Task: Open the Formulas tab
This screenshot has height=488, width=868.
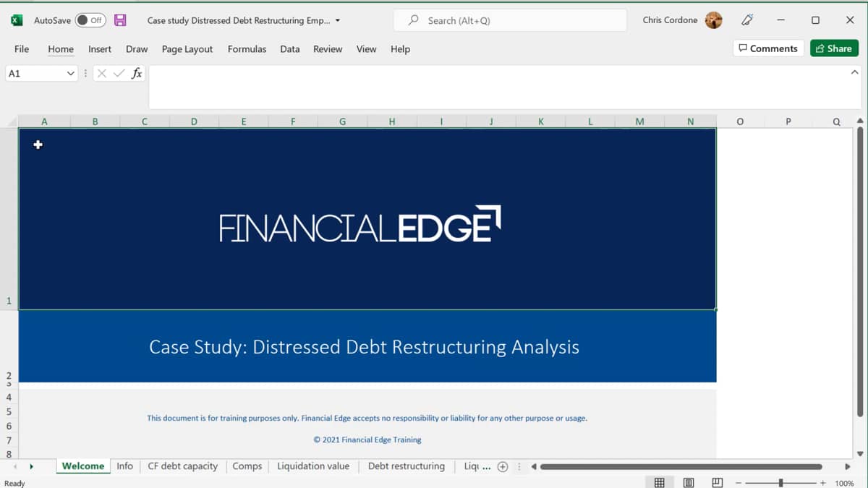Action: coord(247,49)
